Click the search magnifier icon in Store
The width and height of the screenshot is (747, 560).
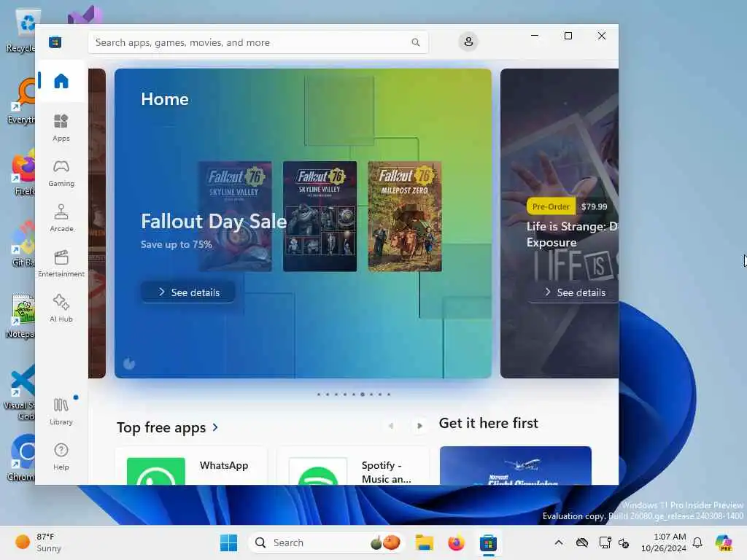pos(415,42)
